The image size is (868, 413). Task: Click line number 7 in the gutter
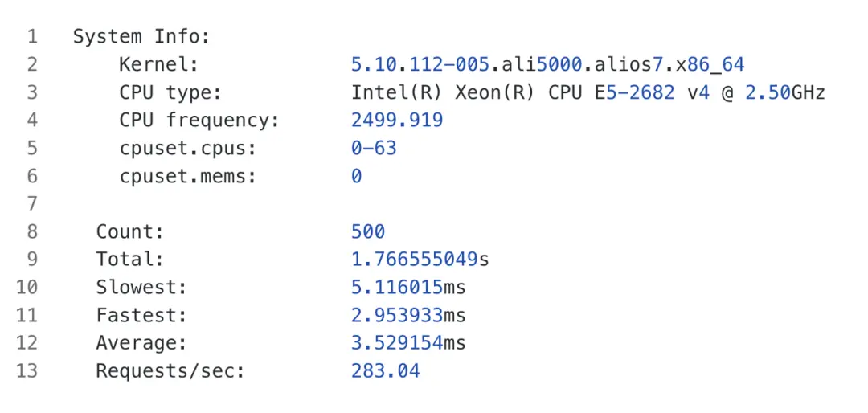tap(32, 204)
